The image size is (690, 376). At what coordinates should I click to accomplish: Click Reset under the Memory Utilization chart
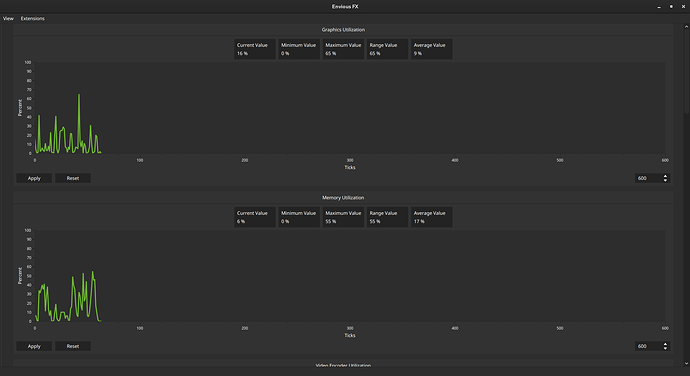click(73, 347)
